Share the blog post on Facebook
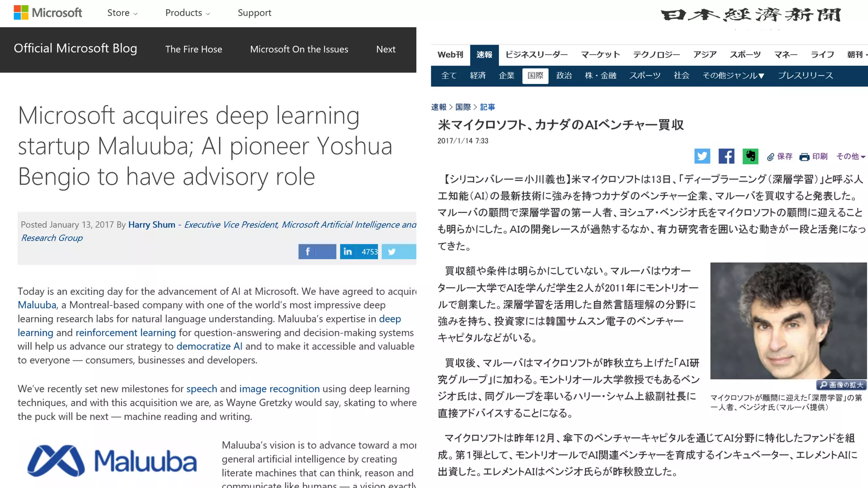The image size is (868, 488). pos(317,252)
